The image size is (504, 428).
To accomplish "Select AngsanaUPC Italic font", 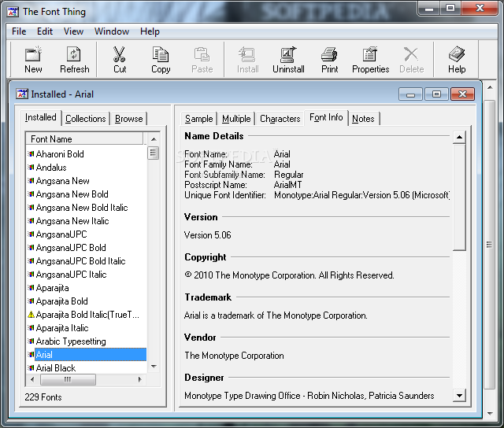I will [71, 275].
